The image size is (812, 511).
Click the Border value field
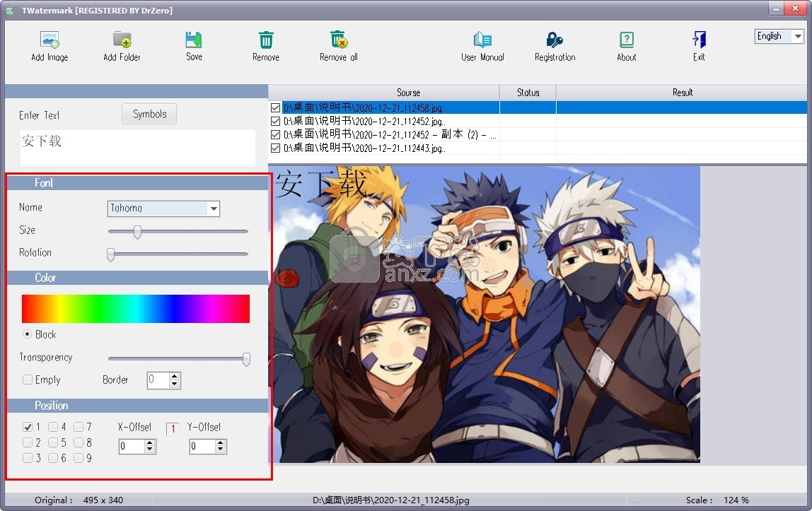pos(158,380)
